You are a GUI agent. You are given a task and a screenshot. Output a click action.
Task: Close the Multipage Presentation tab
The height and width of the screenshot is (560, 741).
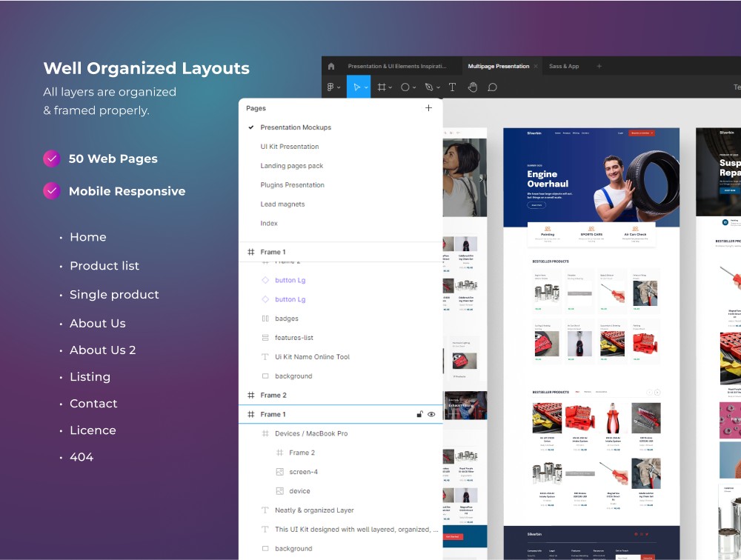pos(536,66)
